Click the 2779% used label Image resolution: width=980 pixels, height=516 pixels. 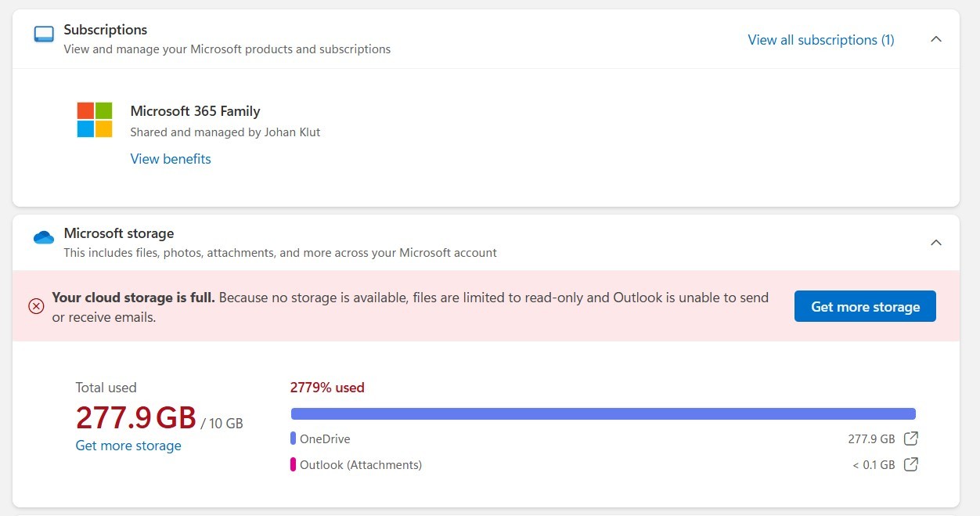(x=327, y=388)
